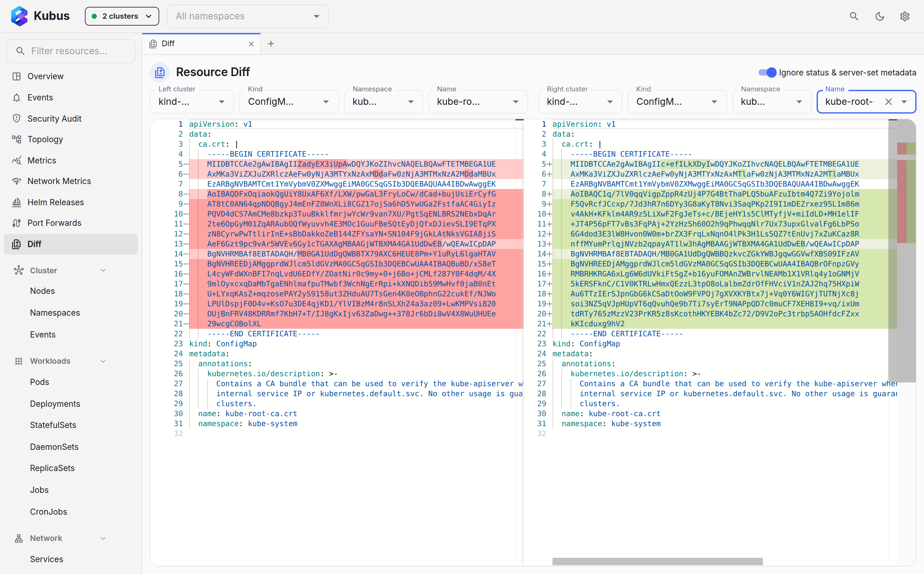Click the Diff tab document icon
Screen dimensions: 924x574
tap(153, 44)
